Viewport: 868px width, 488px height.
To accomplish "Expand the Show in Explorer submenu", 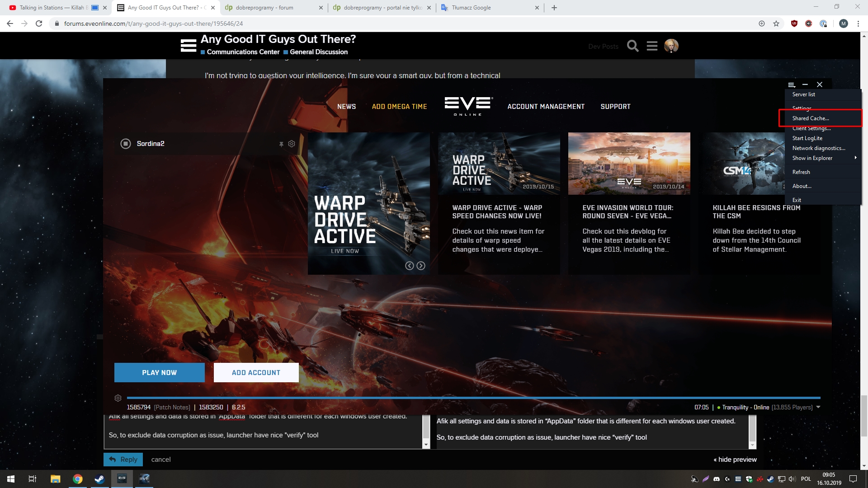I will tap(823, 158).
